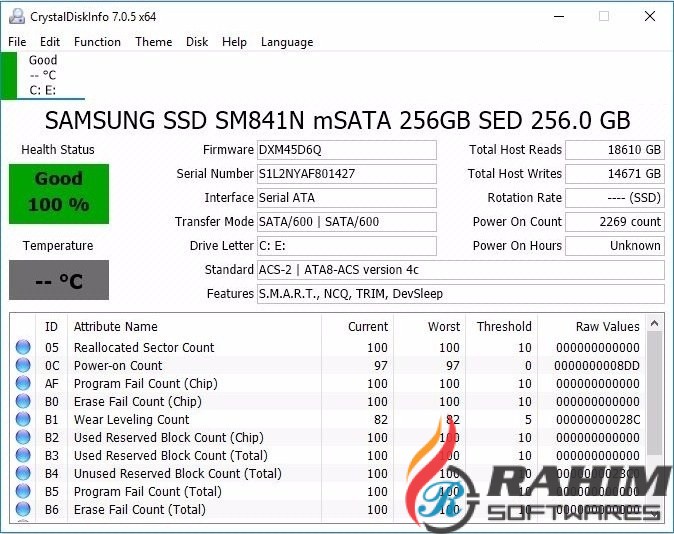
Task: Open the Theme menu
Action: [153, 42]
